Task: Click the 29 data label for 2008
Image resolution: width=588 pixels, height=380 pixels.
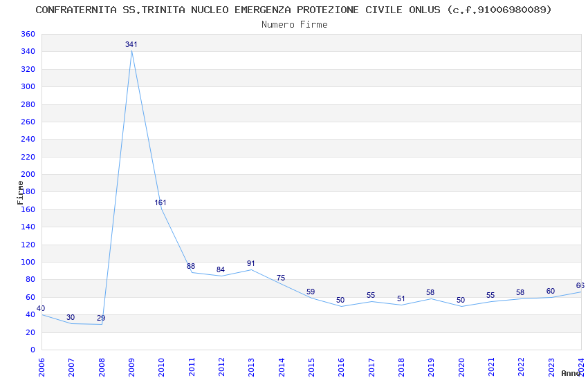Action: pos(101,319)
